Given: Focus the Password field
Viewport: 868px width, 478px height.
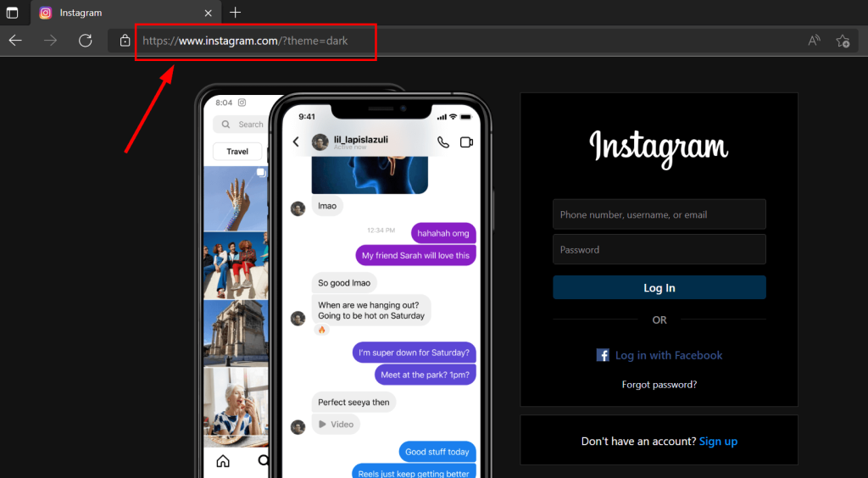Looking at the screenshot, I should 659,249.
